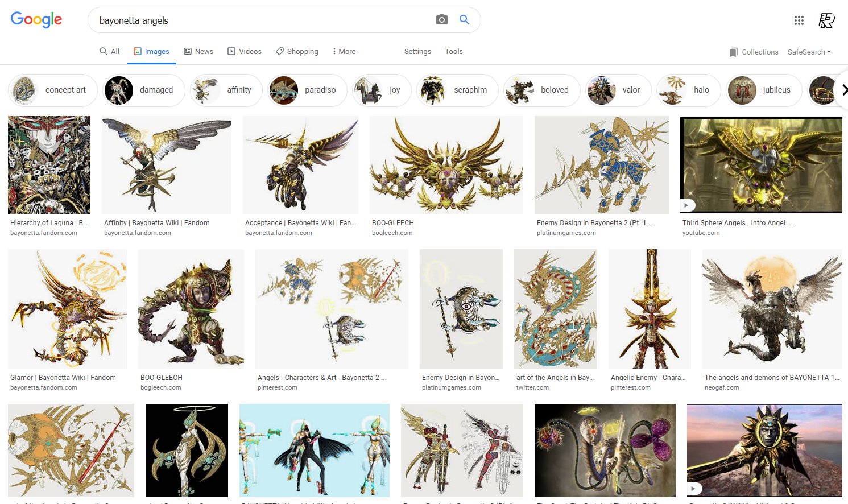This screenshot has height=504, width=848.
Task: View the serpent plant creatures image
Action: (x=605, y=451)
